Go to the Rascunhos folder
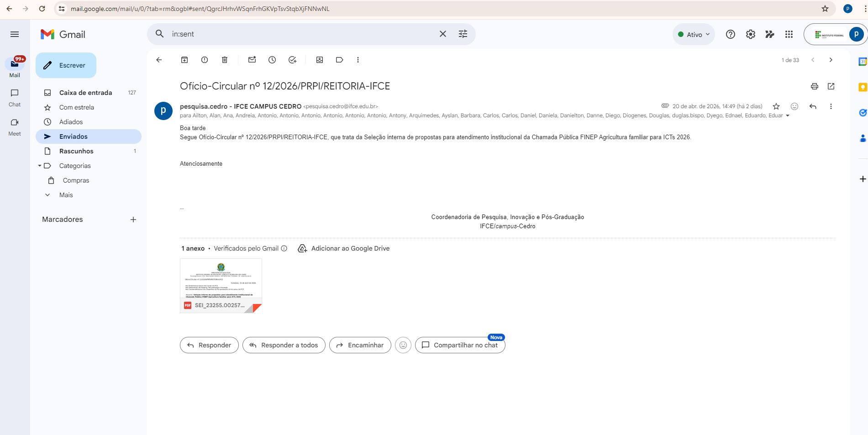 [76, 151]
